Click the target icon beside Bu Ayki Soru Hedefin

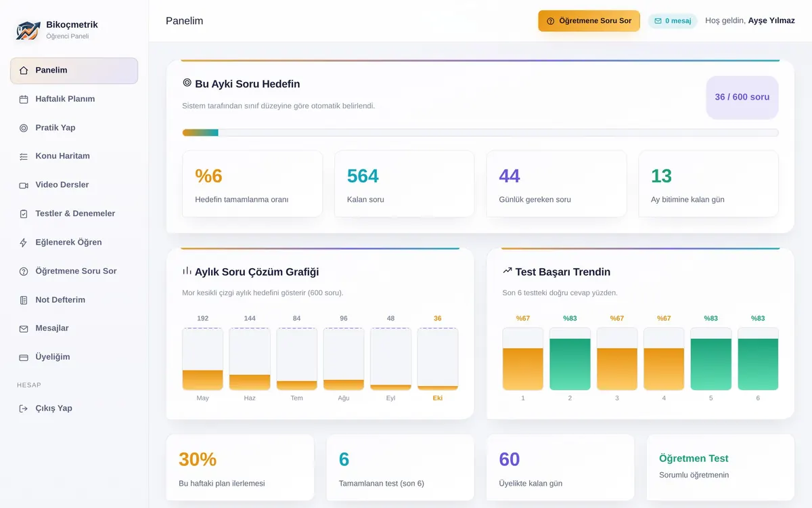(187, 83)
